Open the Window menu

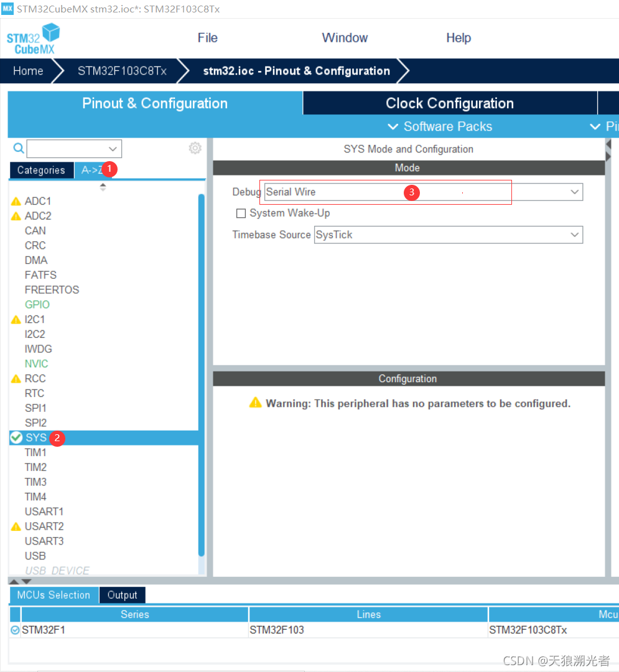coord(345,38)
